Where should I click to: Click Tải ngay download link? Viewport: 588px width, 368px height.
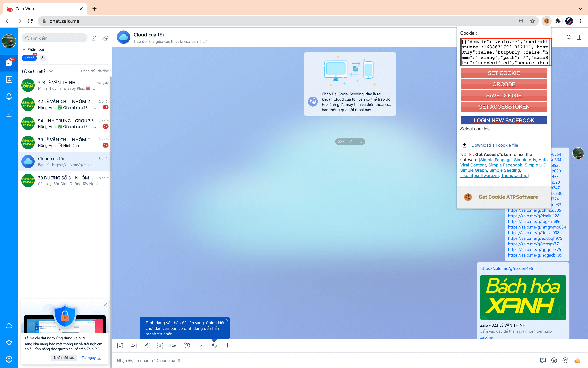point(91,357)
